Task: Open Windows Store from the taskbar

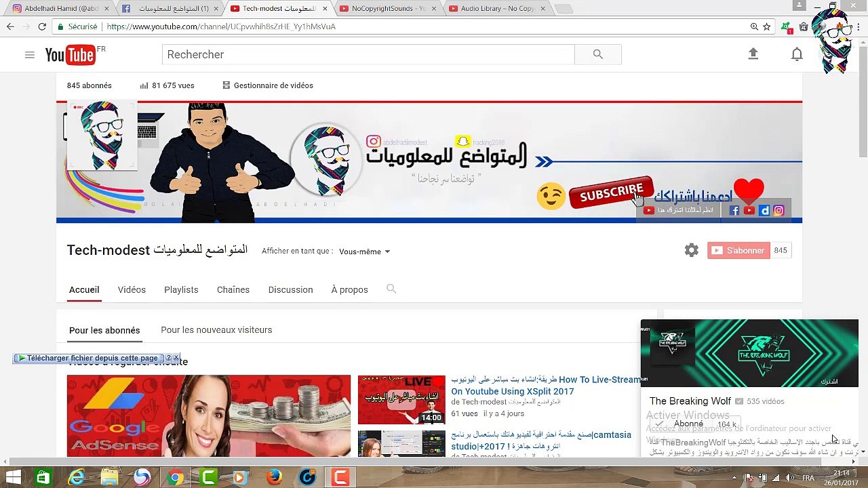Action: point(43,478)
